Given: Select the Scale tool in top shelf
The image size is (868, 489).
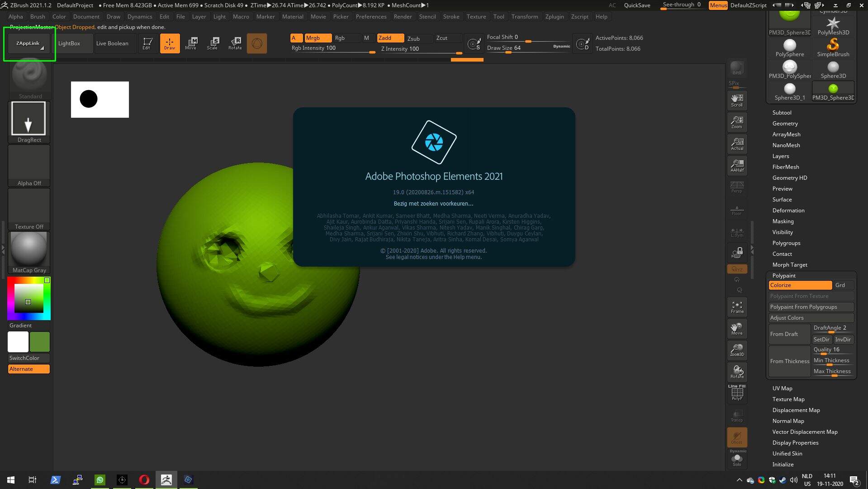Looking at the screenshot, I should pos(213,43).
